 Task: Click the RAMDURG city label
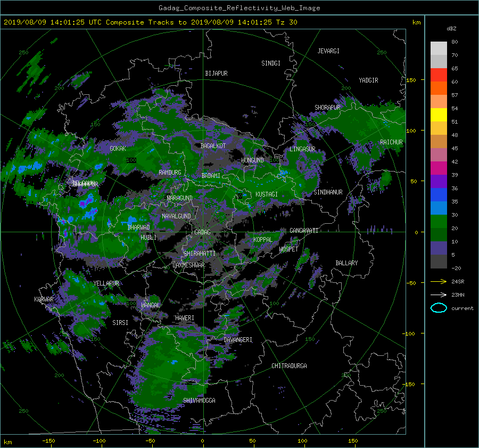pyautogui.click(x=170, y=173)
